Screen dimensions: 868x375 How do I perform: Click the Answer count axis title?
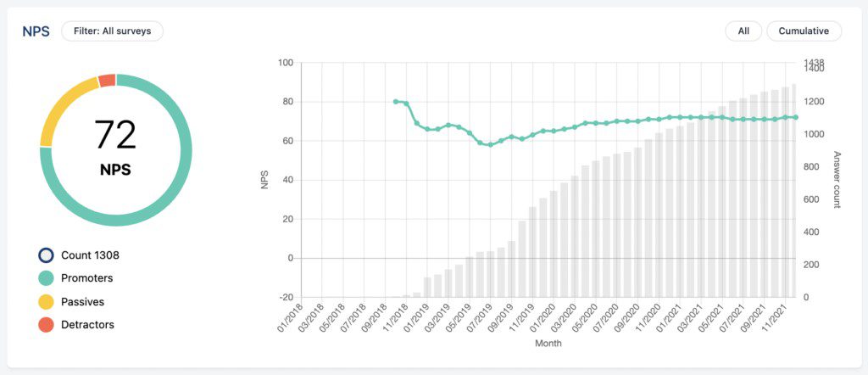tap(837, 180)
